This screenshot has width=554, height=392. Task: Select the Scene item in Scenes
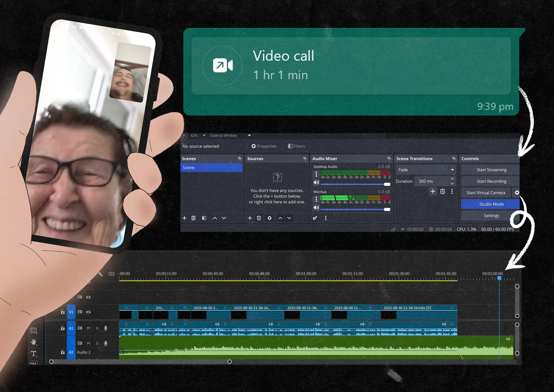[x=211, y=168]
